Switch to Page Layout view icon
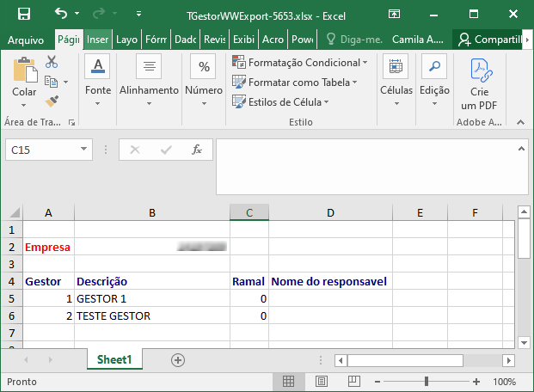 tap(321, 382)
